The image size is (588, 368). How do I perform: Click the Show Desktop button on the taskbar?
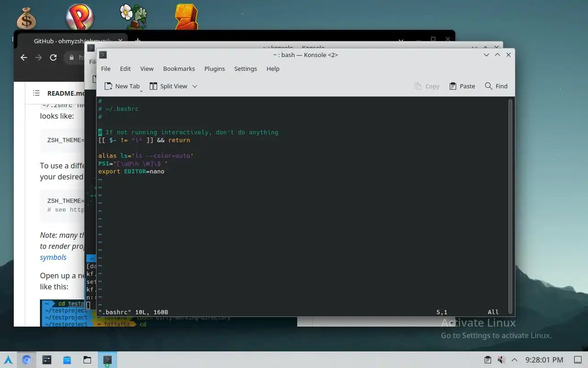577,360
